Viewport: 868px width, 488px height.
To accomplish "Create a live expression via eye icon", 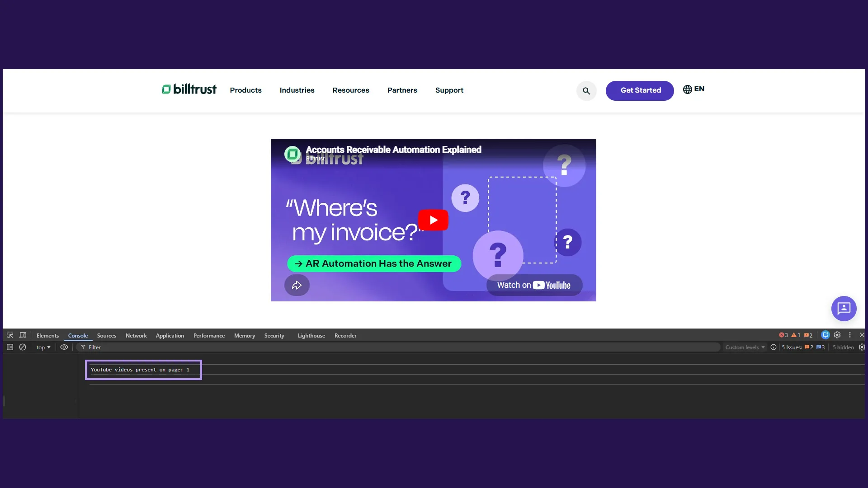I will pos(64,347).
